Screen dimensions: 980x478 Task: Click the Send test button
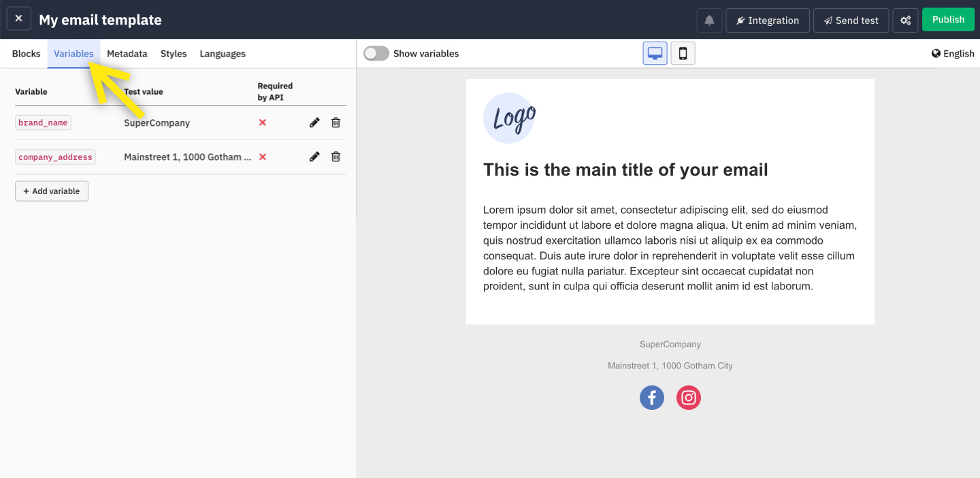pos(851,20)
